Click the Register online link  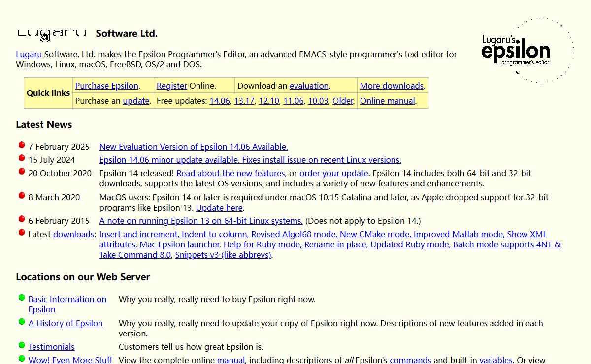point(172,86)
